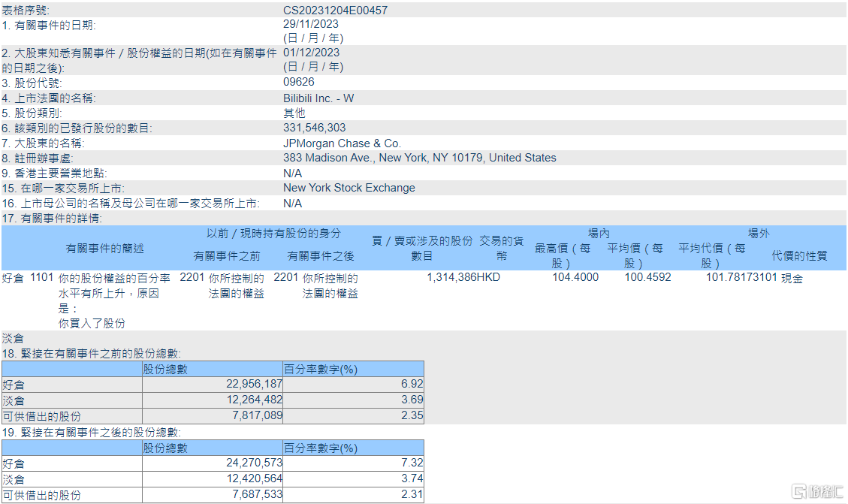
Task: Click the 7. 大股東的名稱 label
Action: (x=44, y=143)
